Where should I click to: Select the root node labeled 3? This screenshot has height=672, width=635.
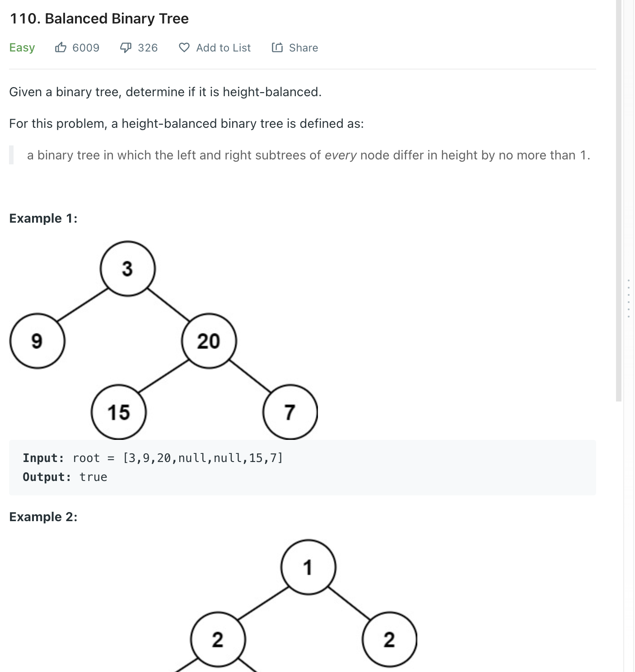coord(127,269)
